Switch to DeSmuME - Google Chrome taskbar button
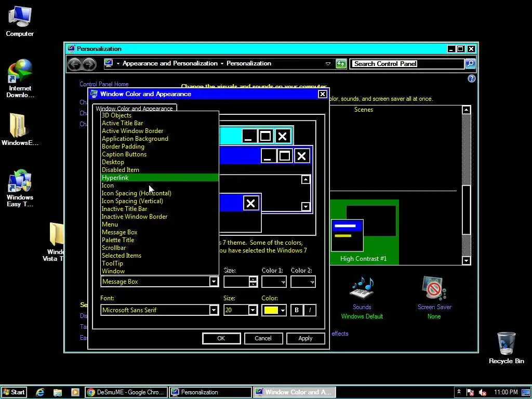Screen dimensions: 532x399 [x=126, y=392]
